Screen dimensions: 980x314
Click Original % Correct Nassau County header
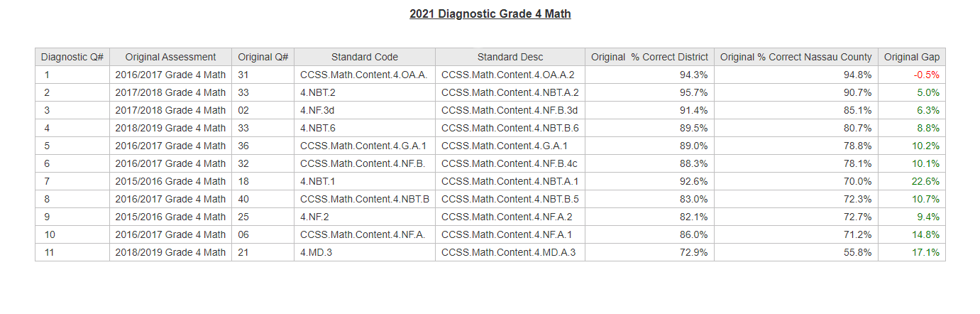[x=796, y=57]
